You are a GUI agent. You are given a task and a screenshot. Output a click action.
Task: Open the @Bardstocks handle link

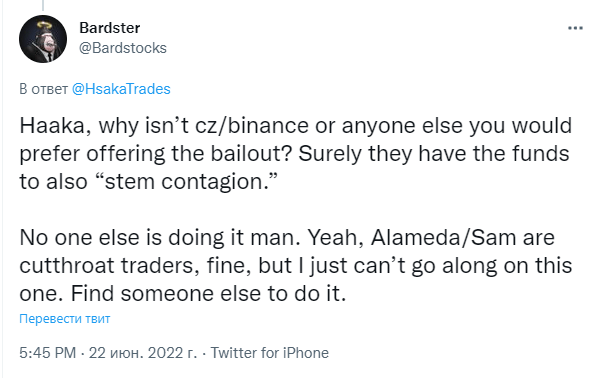pyautogui.click(x=123, y=48)
